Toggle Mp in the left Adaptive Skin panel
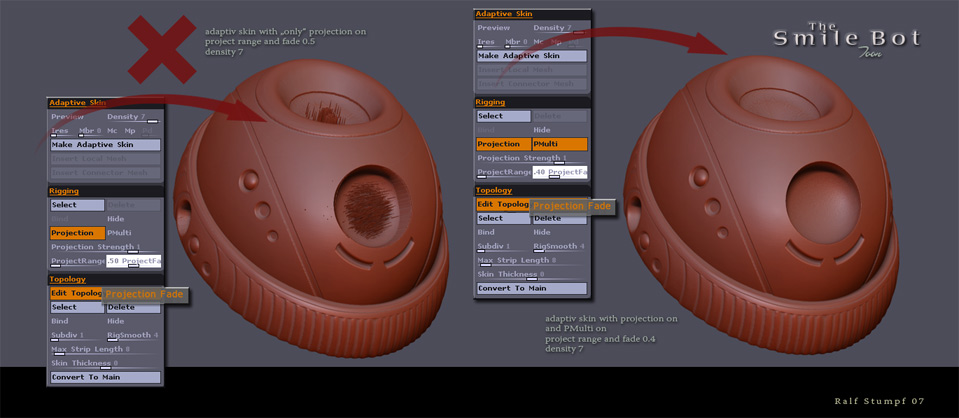This screenshot has width=959, height=418. coord(130,130)
